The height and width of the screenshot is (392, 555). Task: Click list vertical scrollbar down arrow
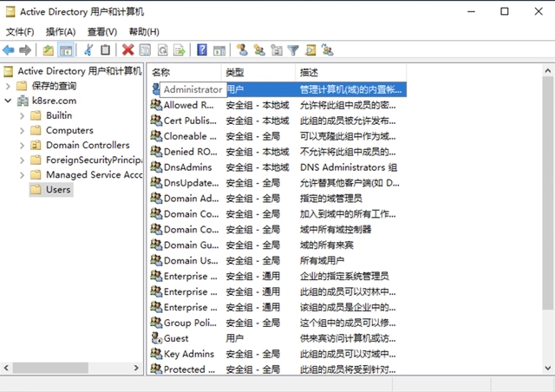(x=547, y=368)
